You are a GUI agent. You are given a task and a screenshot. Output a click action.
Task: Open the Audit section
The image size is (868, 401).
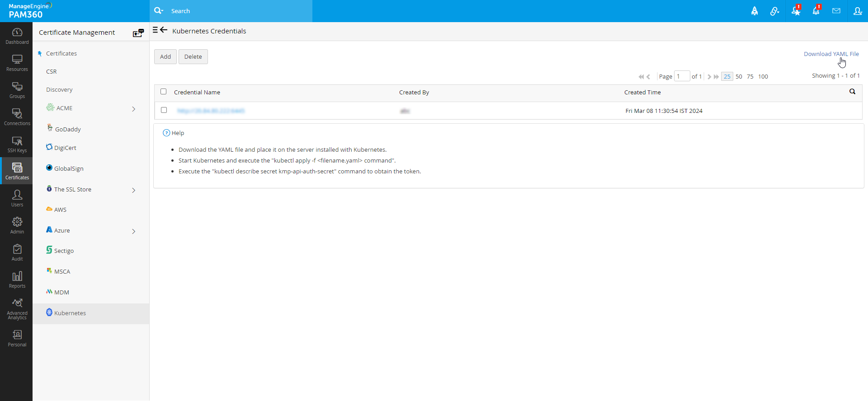point(17,252)
